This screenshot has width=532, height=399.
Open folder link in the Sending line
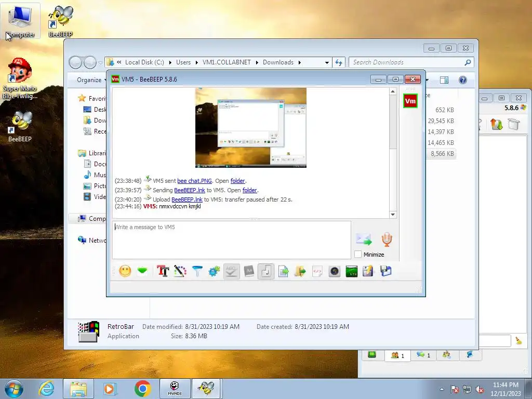click(x=249, y=190)
